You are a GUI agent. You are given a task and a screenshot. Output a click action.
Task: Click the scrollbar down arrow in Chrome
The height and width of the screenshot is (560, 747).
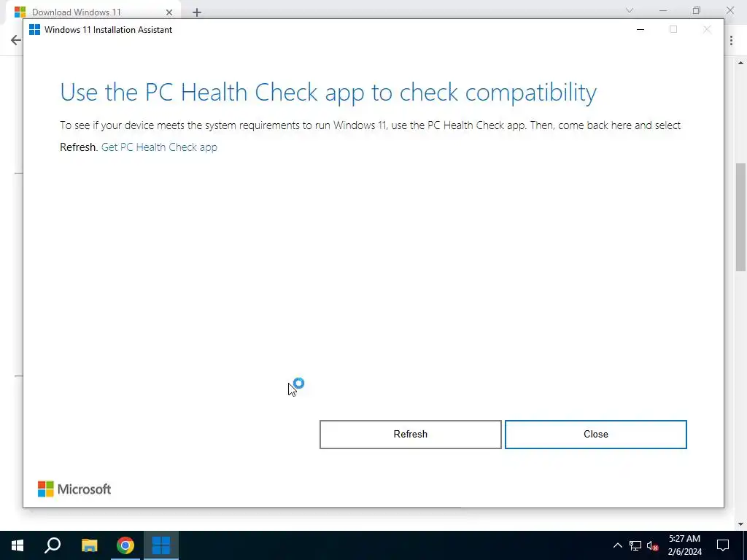pyautogui.click(x=741, y=524)
